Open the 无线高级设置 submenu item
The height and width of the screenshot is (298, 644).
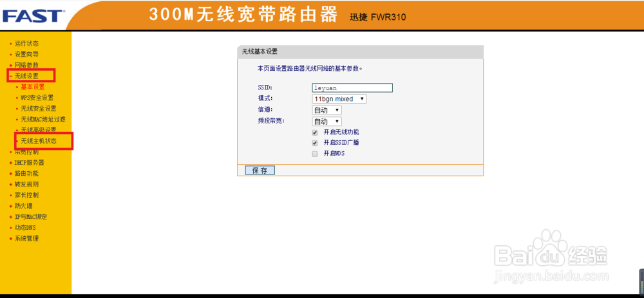pyautogui.click(x=39, y=130)
